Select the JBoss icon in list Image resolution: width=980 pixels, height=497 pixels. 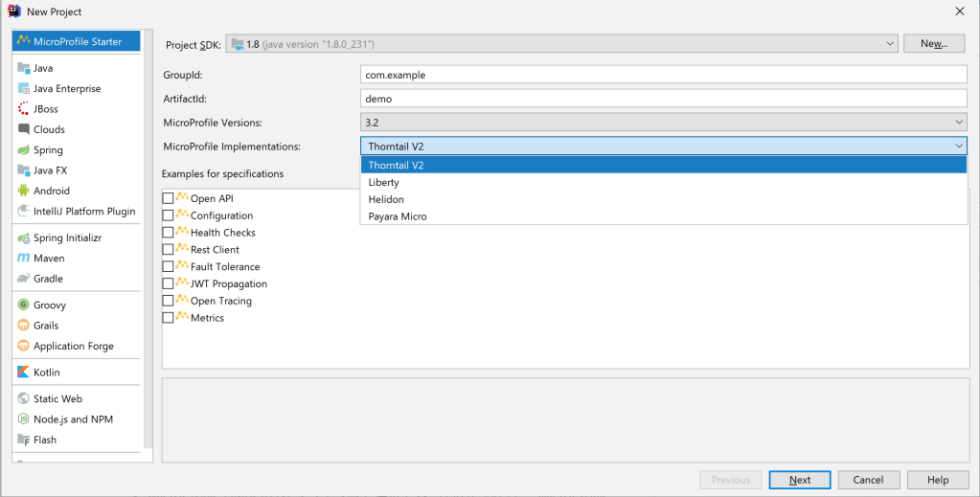coord(24,109)
